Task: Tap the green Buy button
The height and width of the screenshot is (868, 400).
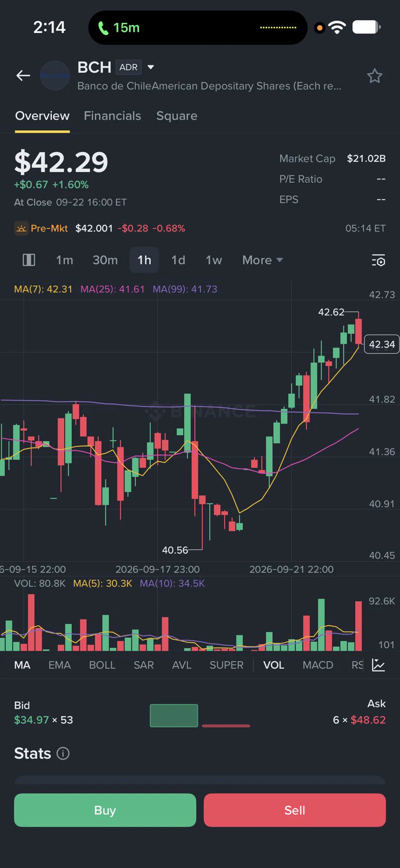Action: (105, 810)
